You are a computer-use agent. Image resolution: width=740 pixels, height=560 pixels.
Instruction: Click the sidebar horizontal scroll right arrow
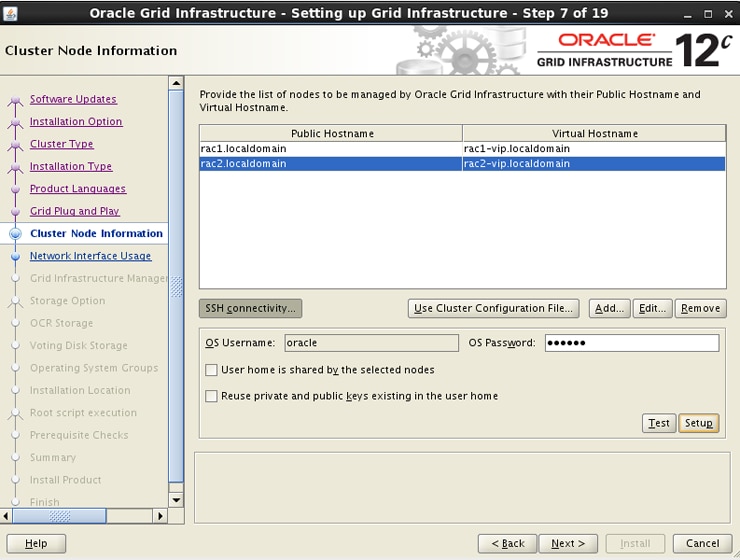tap(160, 516)
